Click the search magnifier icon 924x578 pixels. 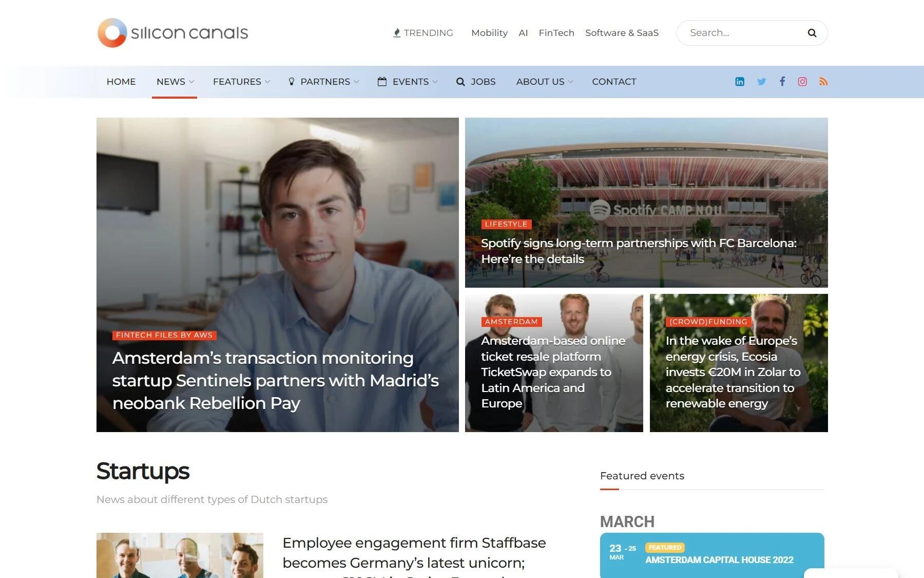(812, 33)
